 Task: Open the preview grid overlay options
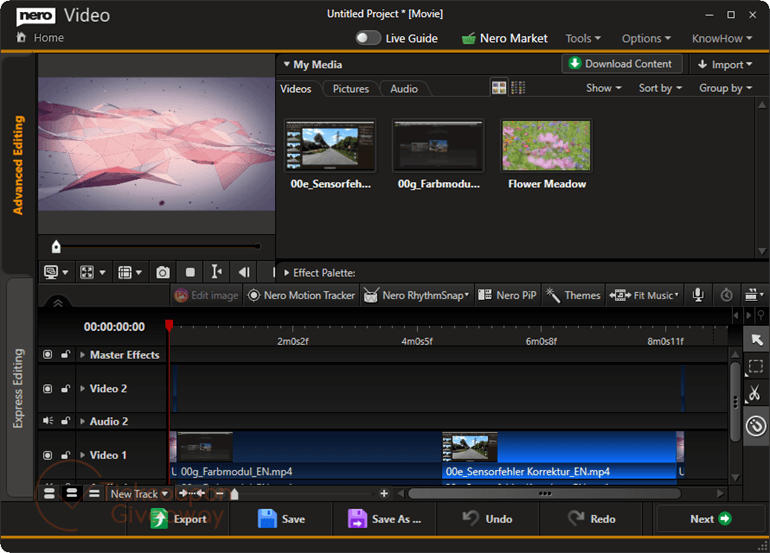point(130,272)
